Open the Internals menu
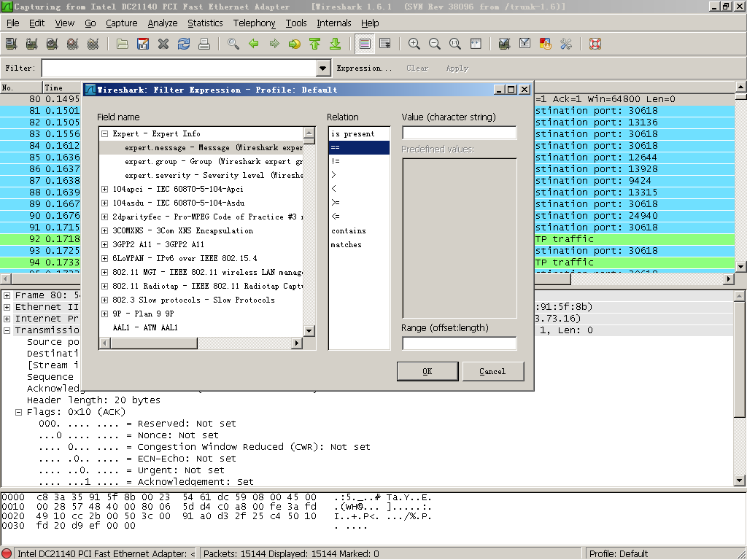 pos(334,23)
